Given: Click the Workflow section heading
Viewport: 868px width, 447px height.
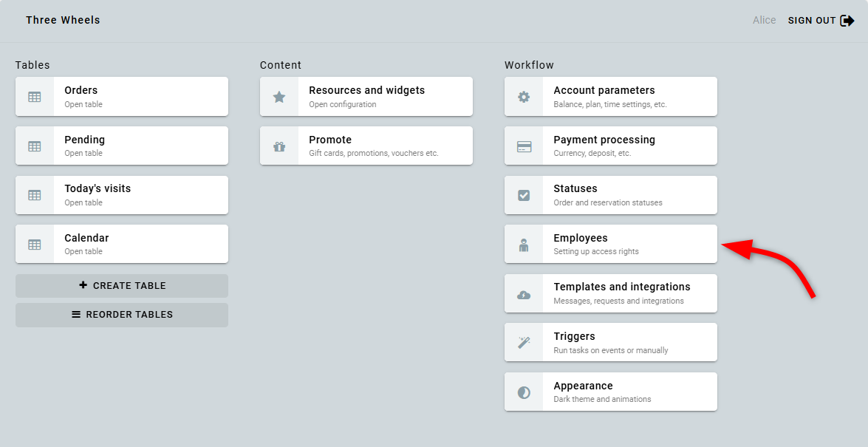Looking at the screenshot, I should pos(529,65).
